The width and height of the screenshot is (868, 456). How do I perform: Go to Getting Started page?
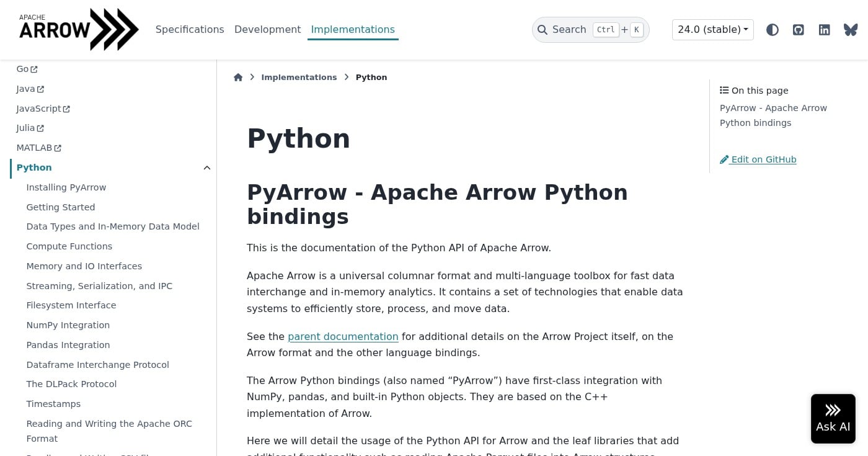point(61,207)
